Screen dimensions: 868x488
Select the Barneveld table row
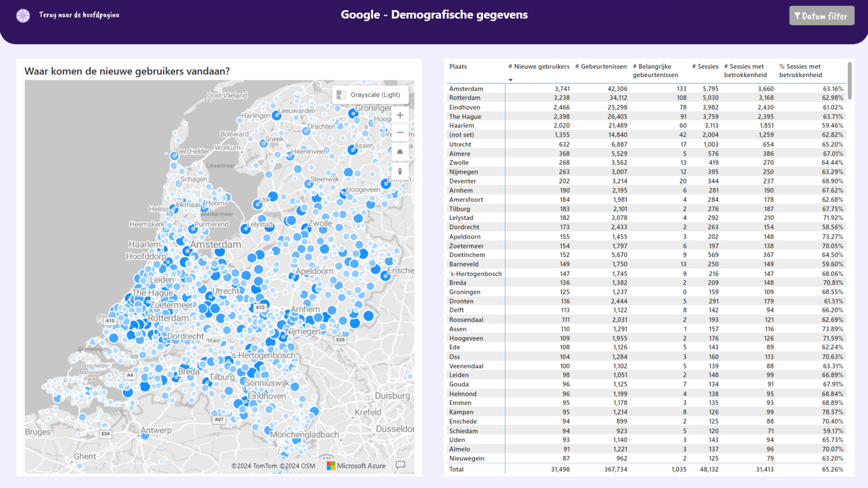[x=646, y=264]
